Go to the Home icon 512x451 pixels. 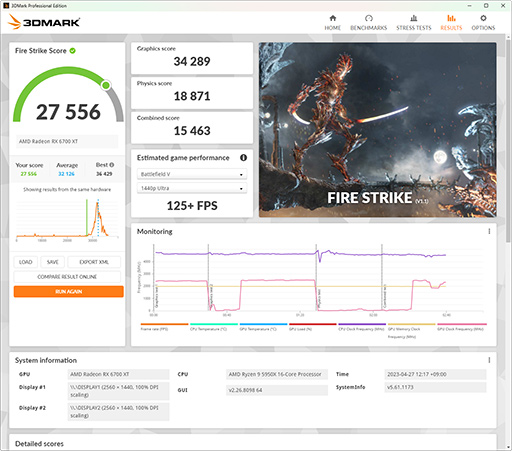(333, 18)
